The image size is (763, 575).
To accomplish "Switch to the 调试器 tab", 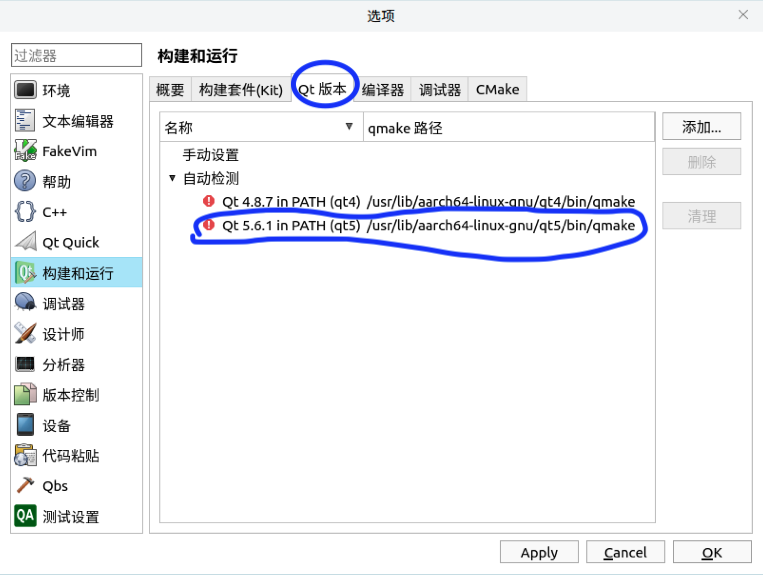I will pos(440,90).
